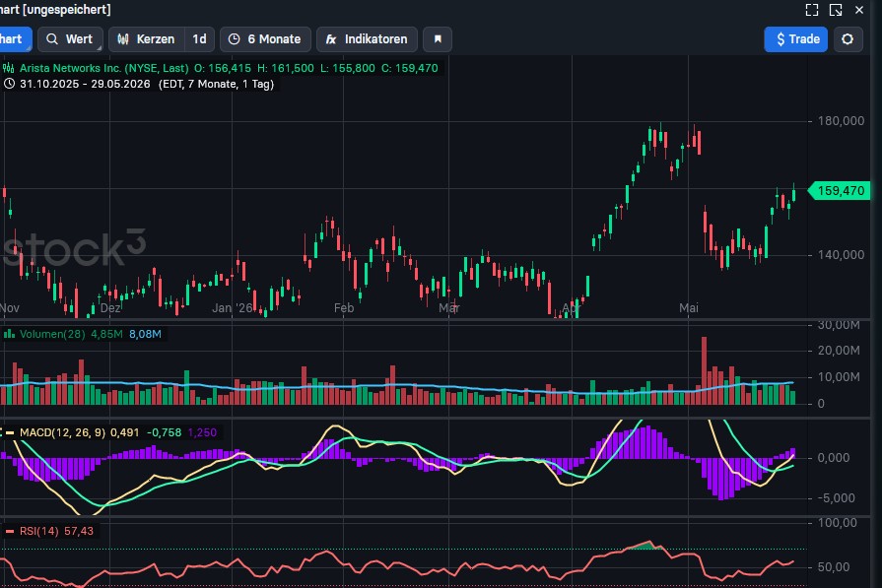Screen dimensions: 882x588
Task: Click the blue volume average value 8,08M
Action: click(145, 334)
